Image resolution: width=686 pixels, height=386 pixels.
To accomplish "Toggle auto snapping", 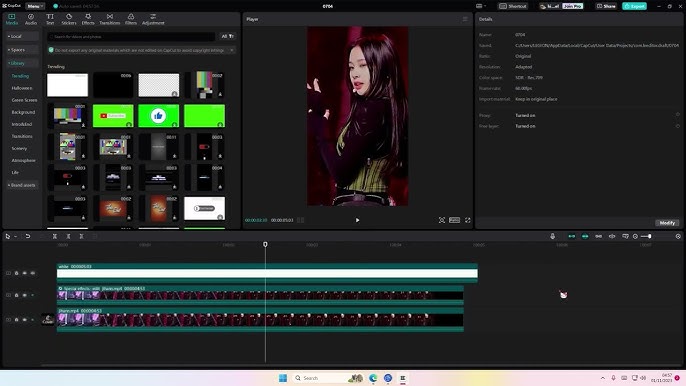I will point(585,236).
